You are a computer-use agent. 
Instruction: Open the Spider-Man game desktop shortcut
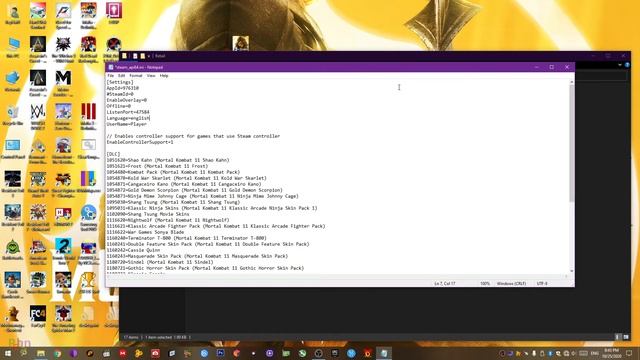point(63,319)
